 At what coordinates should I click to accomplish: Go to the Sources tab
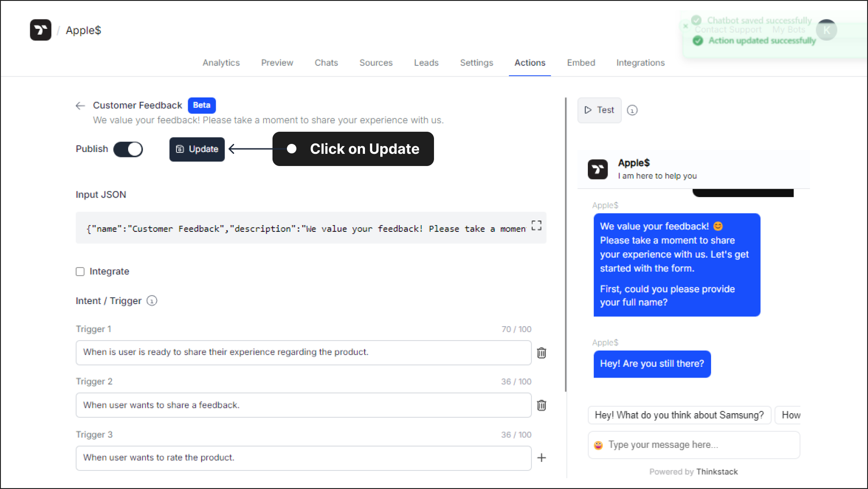376,63
